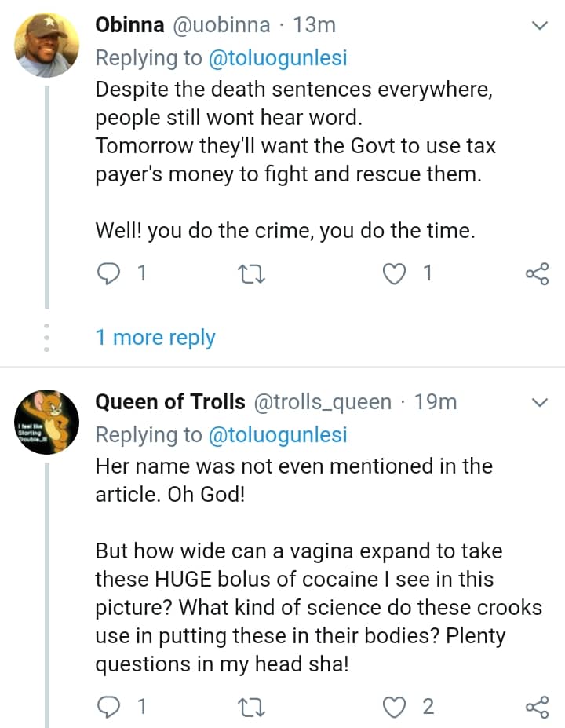This screenshot has width=565, height=728.
Task: Open Obinna's tweet via 13m timestamp
Action: [314, 25]
